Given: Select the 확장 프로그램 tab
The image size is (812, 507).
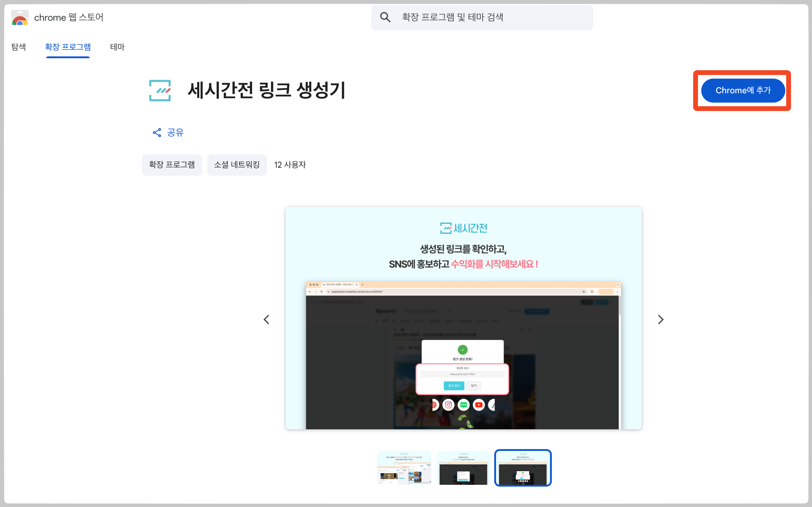Looking at the screenshot, I should [x=68, y=47].
